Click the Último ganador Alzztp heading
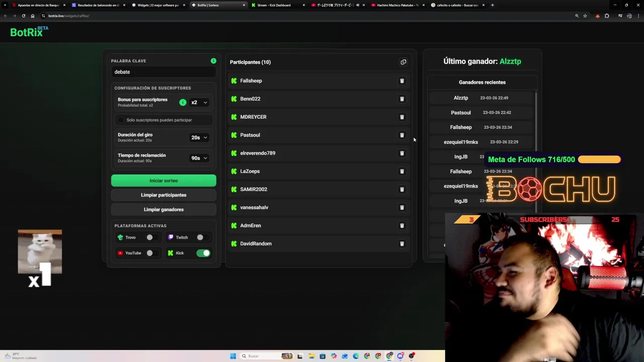Screen dimensions: 644x362 [482, 61]
